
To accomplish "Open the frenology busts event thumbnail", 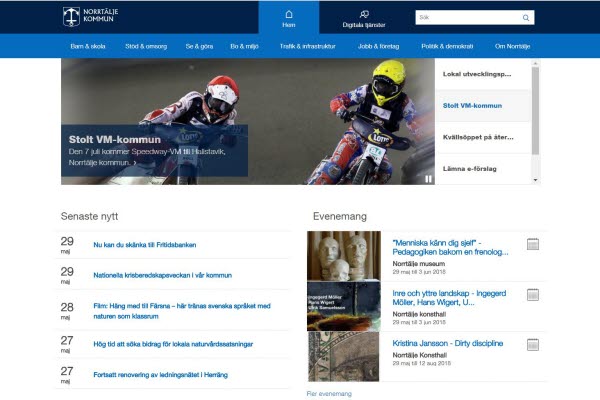I will coord(343,256).
